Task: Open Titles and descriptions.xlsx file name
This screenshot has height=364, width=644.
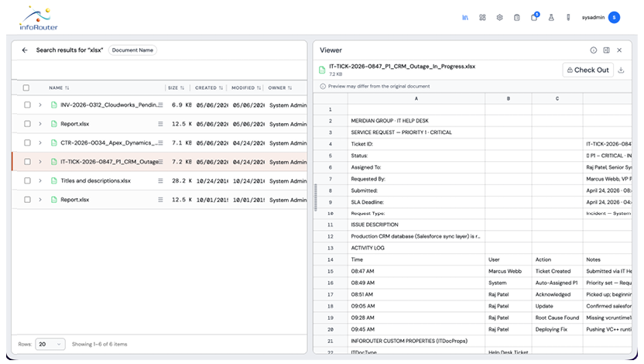Action: pyautogui.click(x=96, y=180)
